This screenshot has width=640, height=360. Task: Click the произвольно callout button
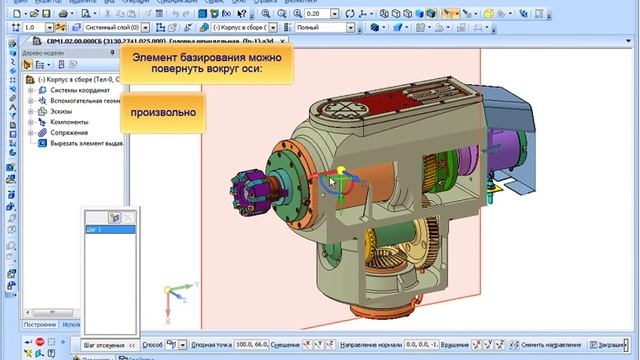[163, 112]
